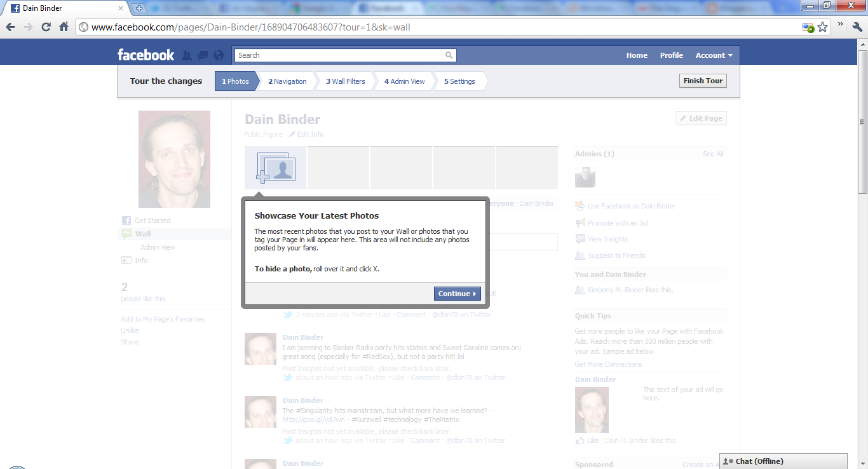Open messages icon in Facebook header
The height and width of the screenshot is (469, 868).
pyautogui.click(x=203, y=55)
